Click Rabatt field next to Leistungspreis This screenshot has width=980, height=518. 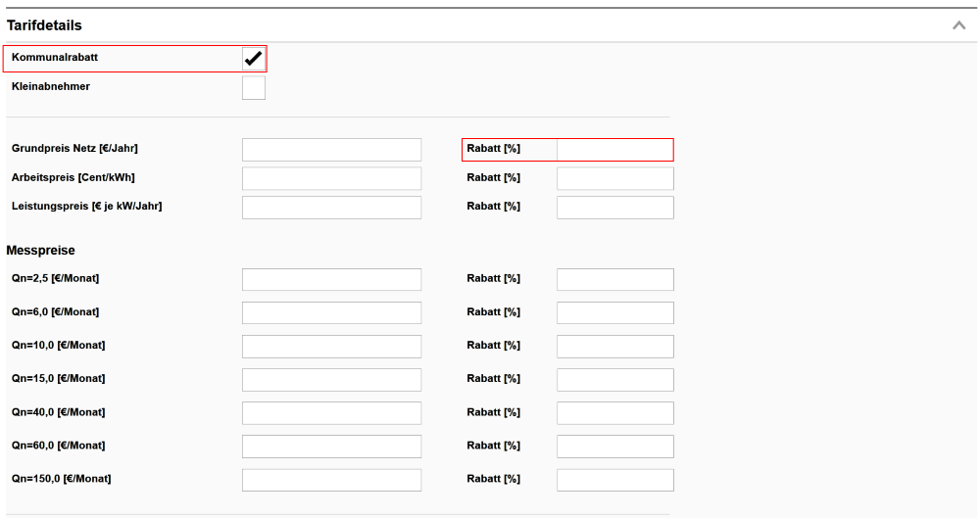point(614,207)
